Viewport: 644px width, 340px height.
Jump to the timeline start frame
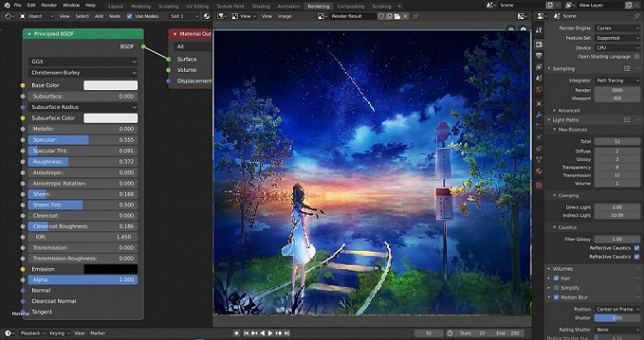[x=246, y=333]
